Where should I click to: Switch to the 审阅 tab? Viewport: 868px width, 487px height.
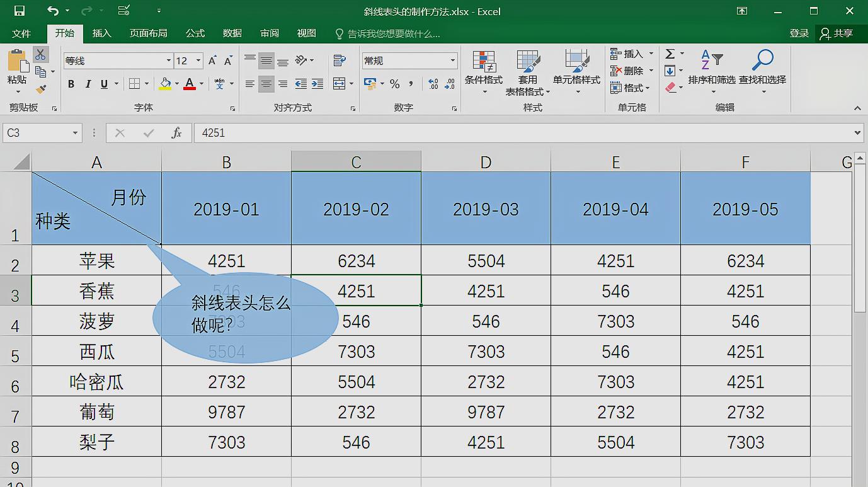click(270, 33)
